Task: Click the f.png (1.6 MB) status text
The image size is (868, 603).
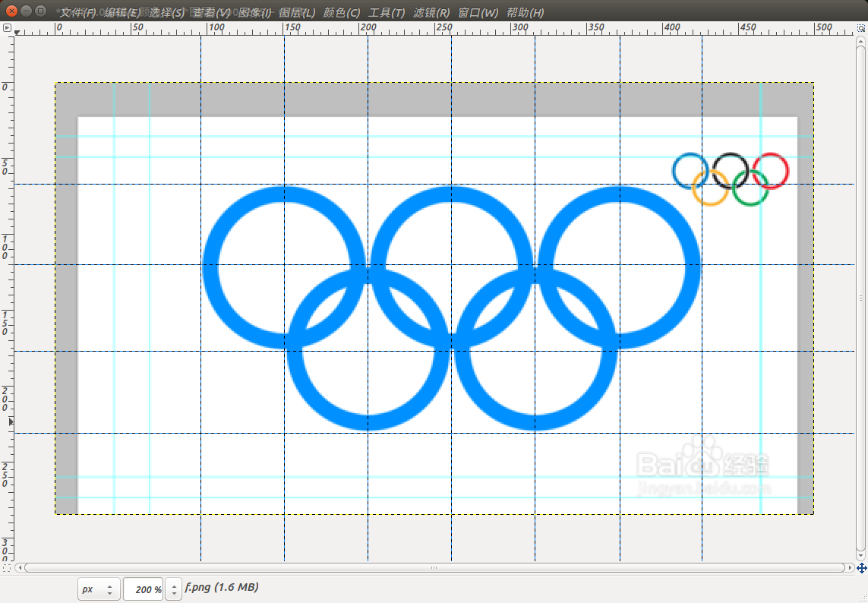Action: tap(222, 587)
